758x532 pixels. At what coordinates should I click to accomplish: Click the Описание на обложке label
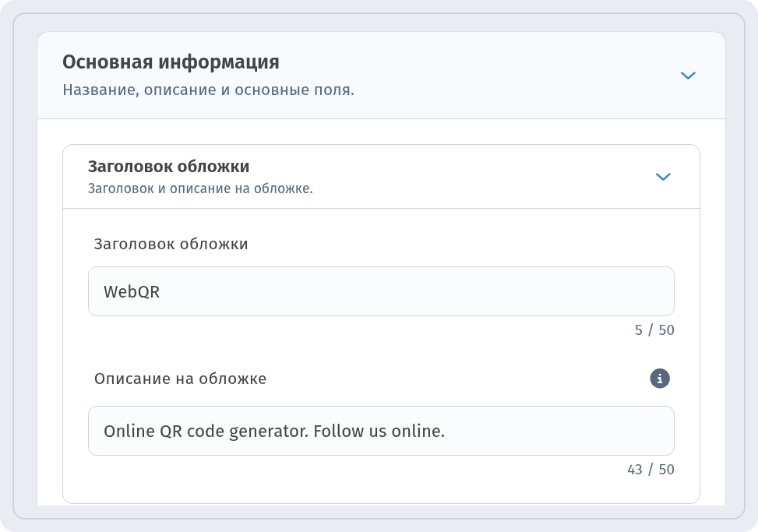click(180, 379)
